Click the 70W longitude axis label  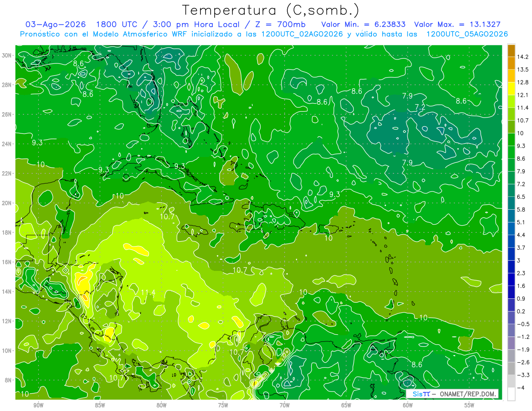point(285,405)
